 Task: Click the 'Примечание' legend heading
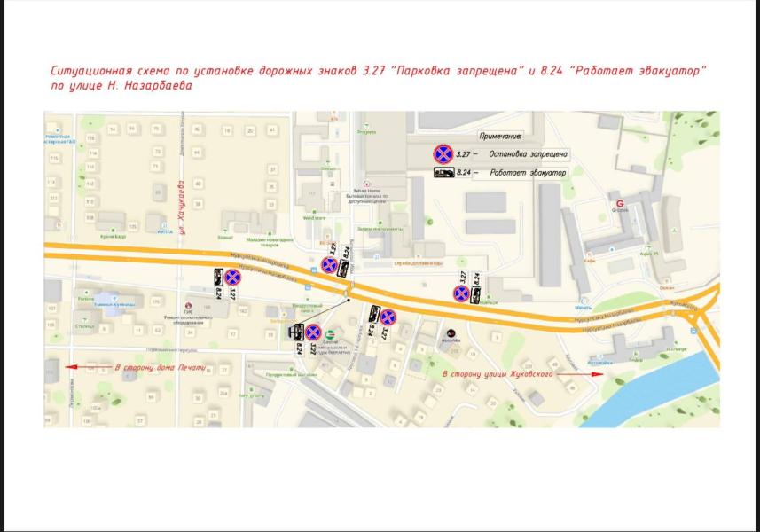tap(500, 137)
